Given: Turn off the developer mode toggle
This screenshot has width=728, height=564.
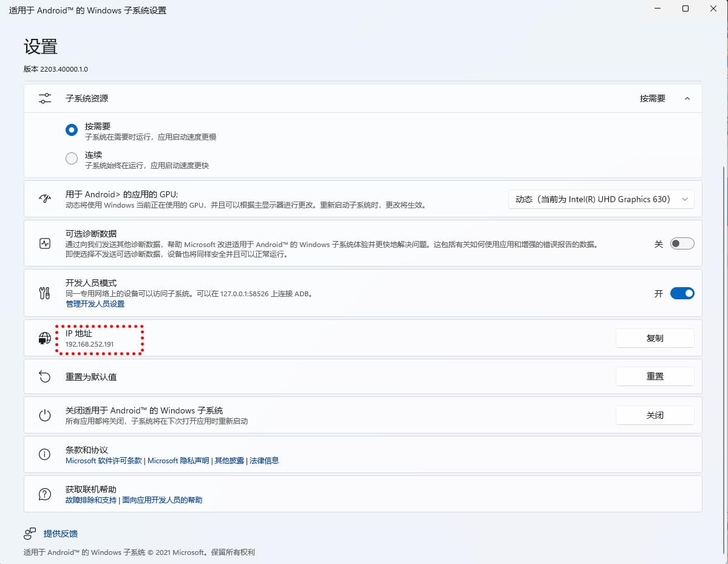Looking at the screenshot, I should pos(682,293).
